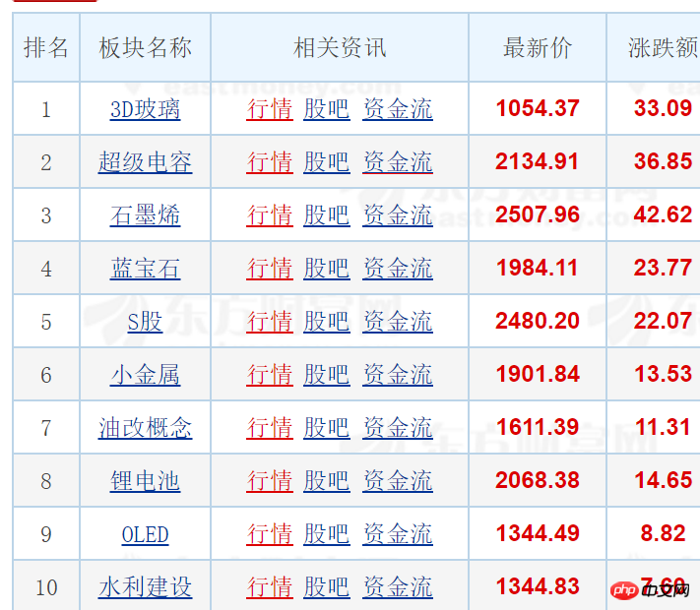Screen dimensions: 700x610
Task: Click 股吧 in the 石墨烯 row
Action: (326, 215)
